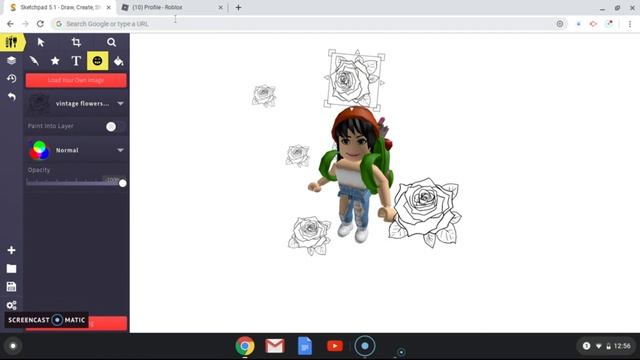Open Google Docs from the shelf
This screenshot has width=640, height=360.
click(305, 346)
